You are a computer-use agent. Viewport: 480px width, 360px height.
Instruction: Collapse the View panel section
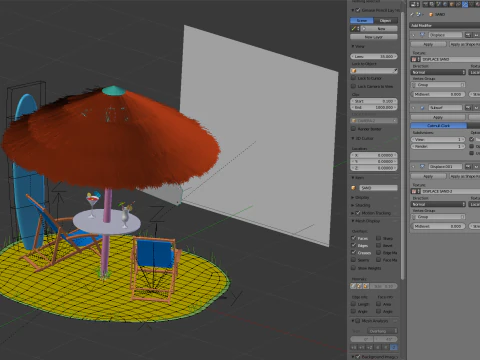tap(353, 46)
